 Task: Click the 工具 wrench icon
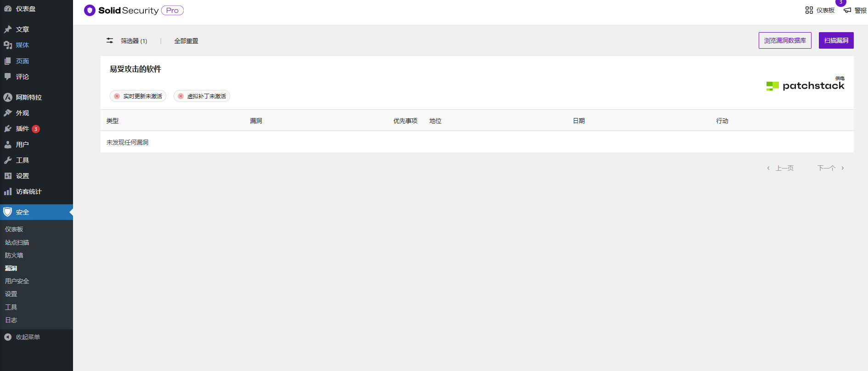tap(8, 160)
